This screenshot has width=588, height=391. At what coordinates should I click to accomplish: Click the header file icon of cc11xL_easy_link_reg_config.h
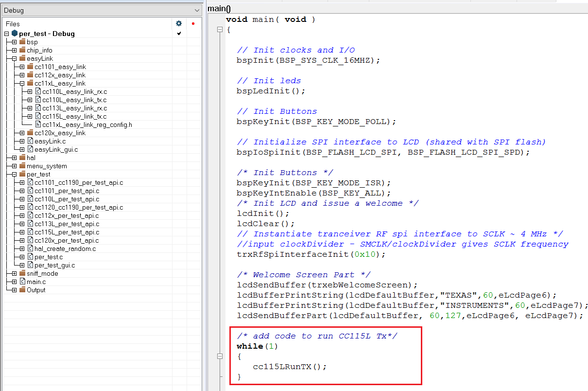point(38,124)
